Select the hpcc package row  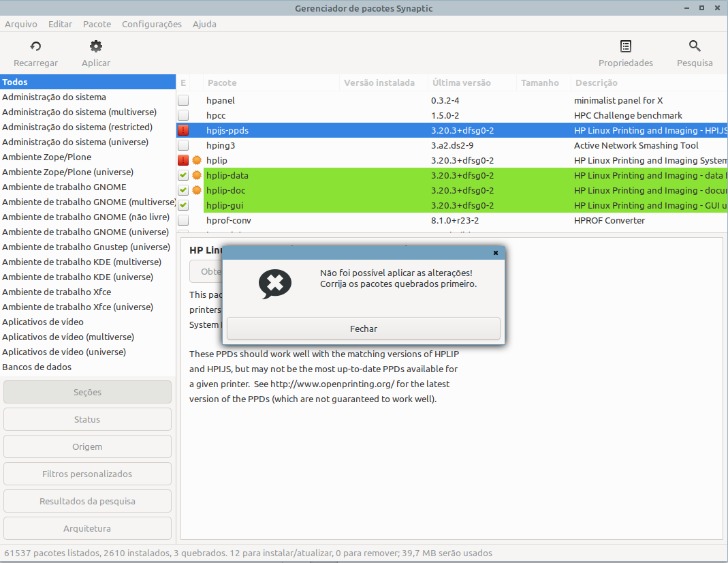(452, 115)
